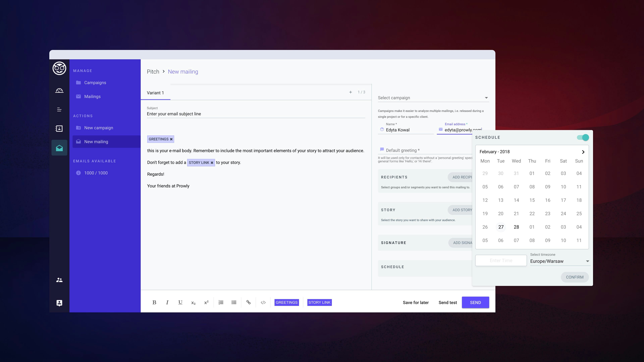Image resolution: width=644 pixels, height=362 pixels.
Task: Click the Default greeting chat icon
Action: click(x=382, y=149)
